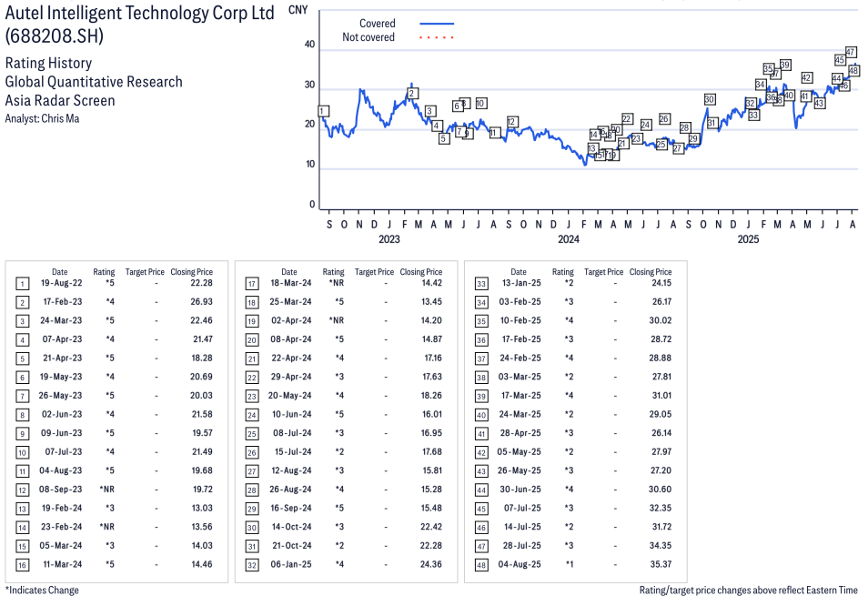
Task: Click the date cell '06-Jan-25'
Action: tap(291, 564)
